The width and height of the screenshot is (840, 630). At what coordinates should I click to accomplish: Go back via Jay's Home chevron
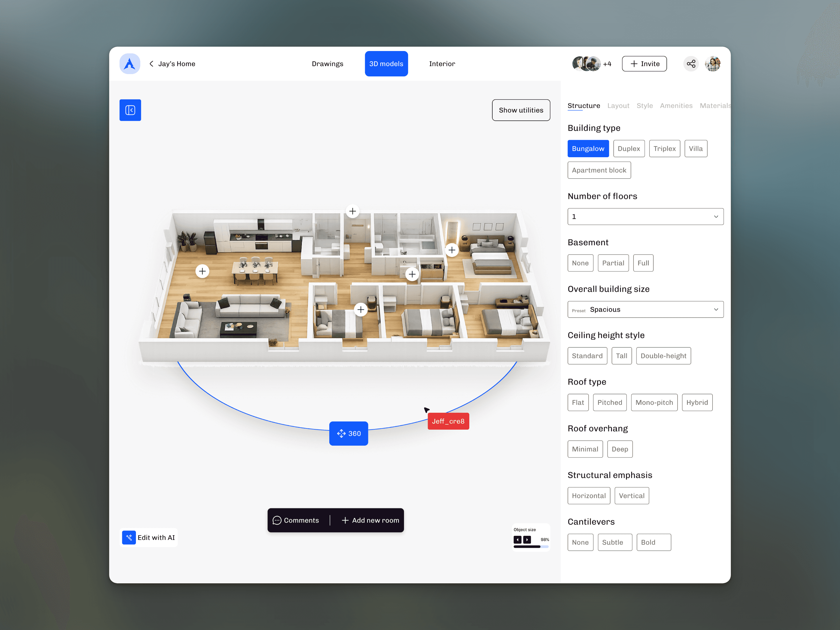(x=151, y=64)
